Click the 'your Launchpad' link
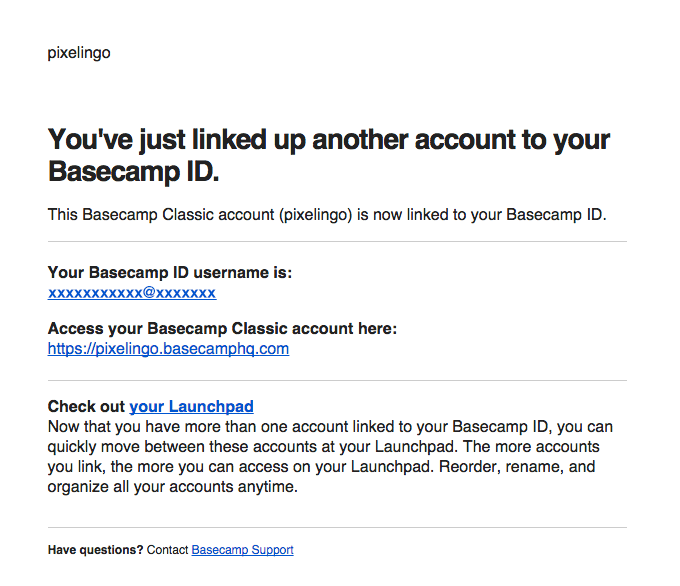This screenshot has width=680, height=586. pos(191,406)
